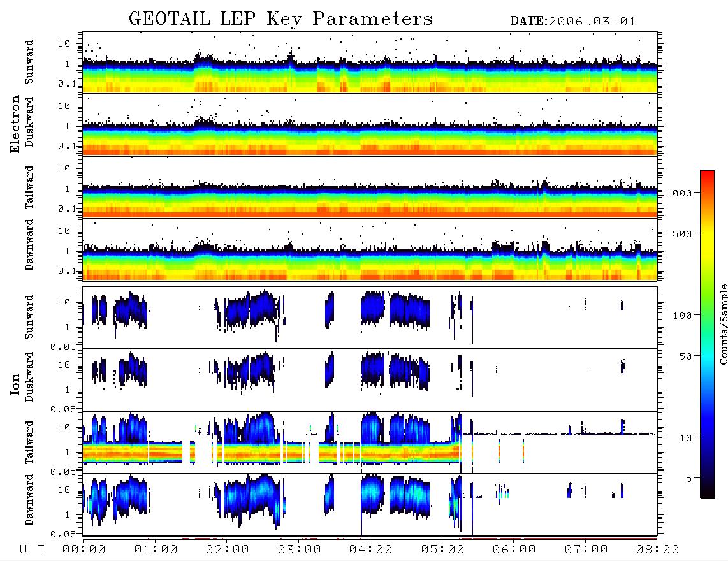Click the Electron Sunward panel spectrogram
The height and width of the screenshot is (561, 728).
point(370,62)
